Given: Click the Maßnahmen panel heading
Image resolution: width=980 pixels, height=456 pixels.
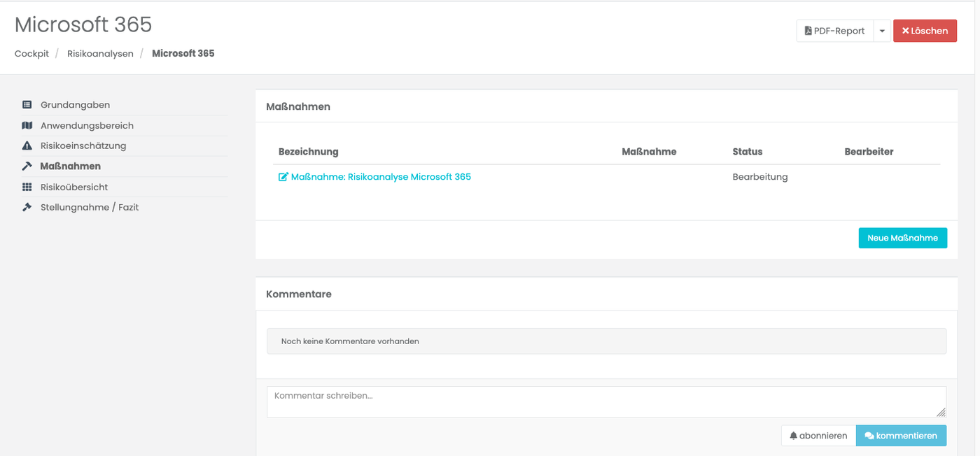Looking at the screenshot, I should pyautogui.click(x=298, y=107).
